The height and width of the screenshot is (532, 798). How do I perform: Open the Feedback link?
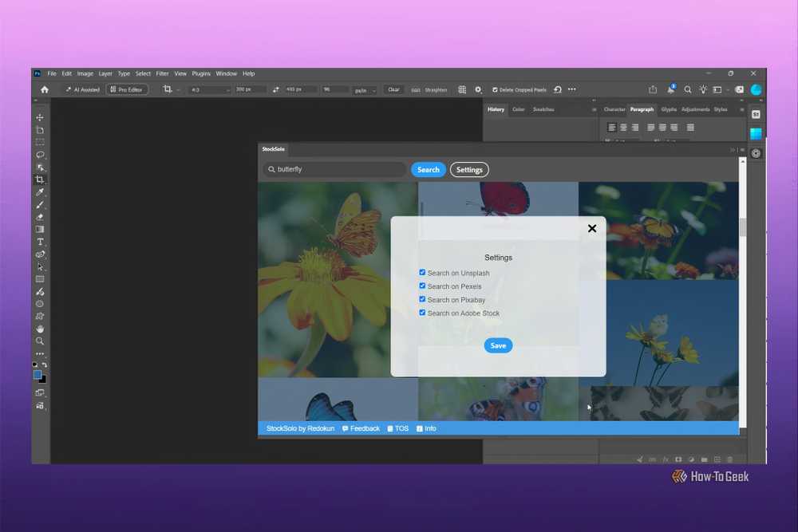pos(361,429)
